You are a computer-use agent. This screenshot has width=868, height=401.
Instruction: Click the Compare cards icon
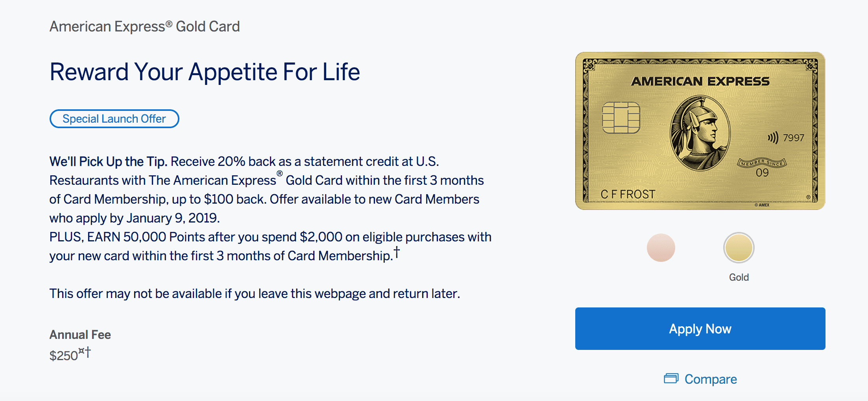pos(671,379)
